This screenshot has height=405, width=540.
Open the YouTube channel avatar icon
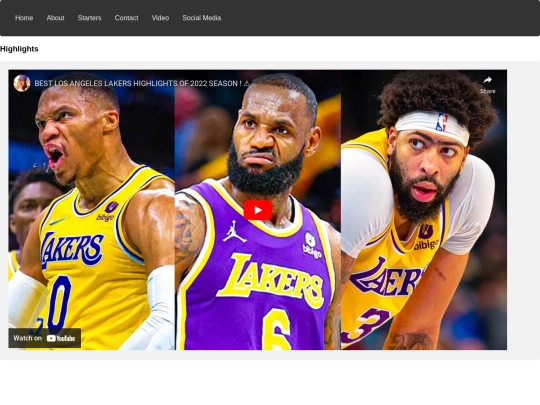(22, 83)
